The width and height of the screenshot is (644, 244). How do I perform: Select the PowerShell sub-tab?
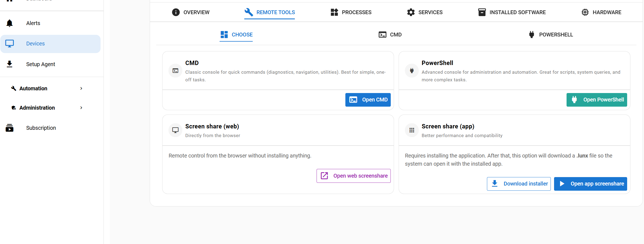tap(551, 35)
